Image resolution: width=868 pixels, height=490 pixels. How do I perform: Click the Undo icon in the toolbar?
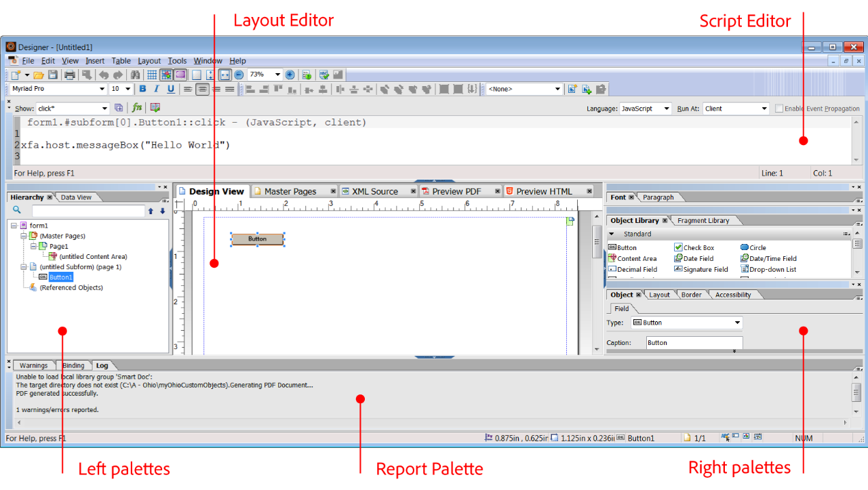coord(104,75)
